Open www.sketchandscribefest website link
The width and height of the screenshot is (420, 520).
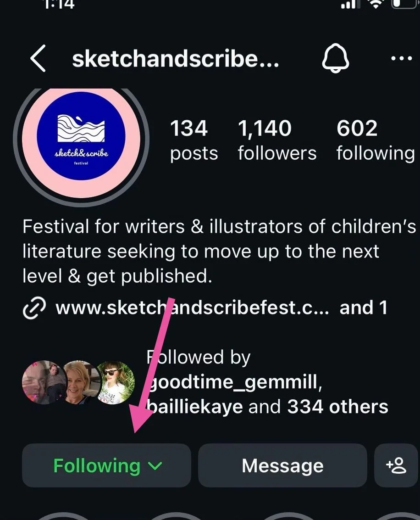[192, 308]
